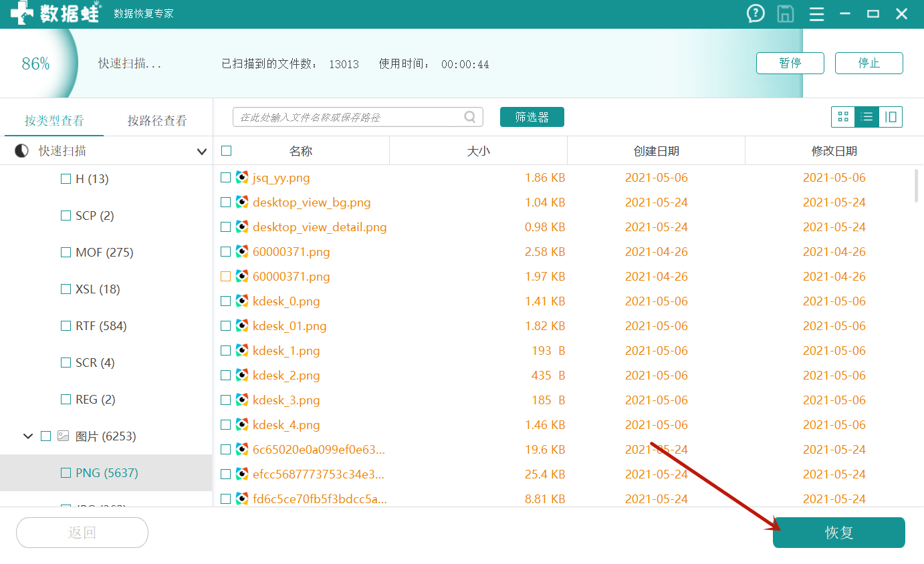Open the hamburger menu icon
Viewport: 924px width, 564px height.
click(816, 14)
